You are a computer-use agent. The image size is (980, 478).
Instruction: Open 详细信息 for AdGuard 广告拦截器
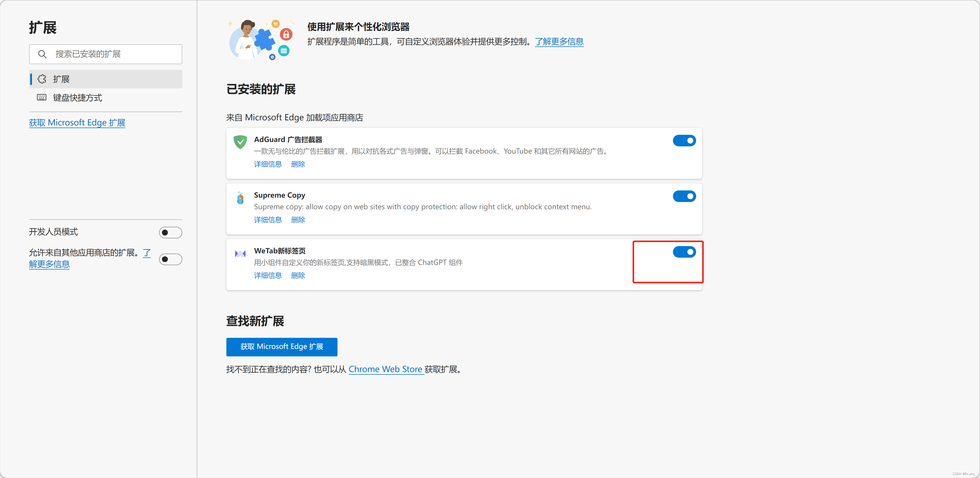coord(268,164)
